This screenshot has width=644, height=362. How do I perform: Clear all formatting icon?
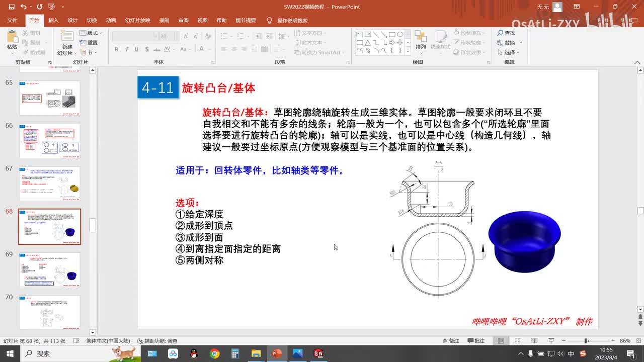click(207, 37)
